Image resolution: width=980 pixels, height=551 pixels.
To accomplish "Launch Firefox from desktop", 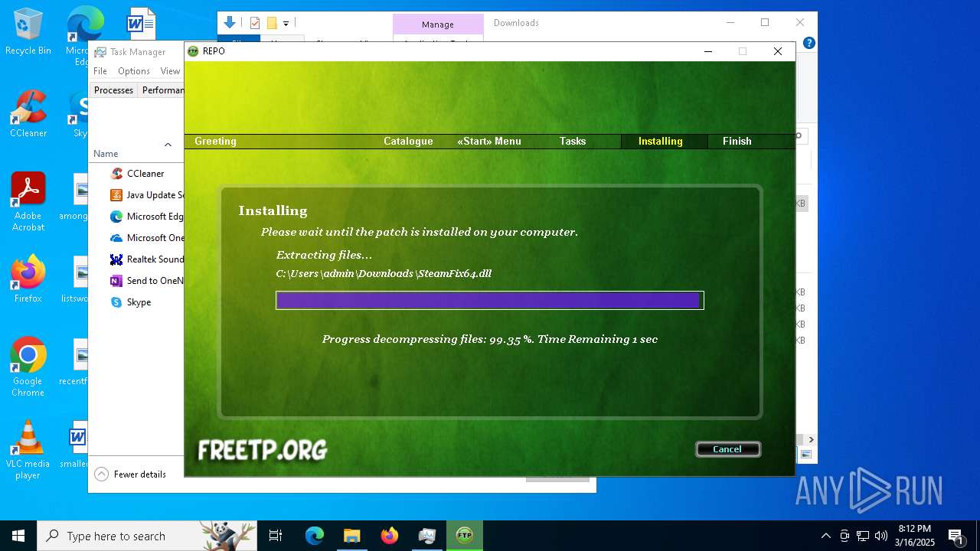I will tap(28, 279).
